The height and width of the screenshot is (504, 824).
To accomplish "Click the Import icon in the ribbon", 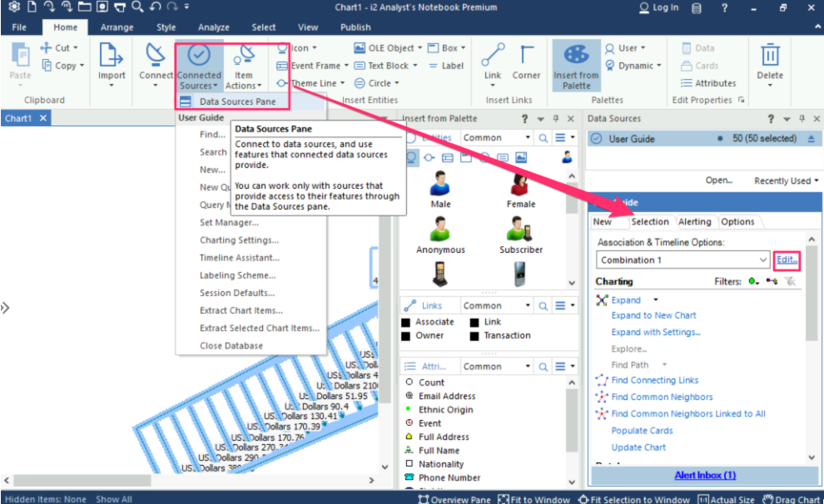I will [111, 58].
